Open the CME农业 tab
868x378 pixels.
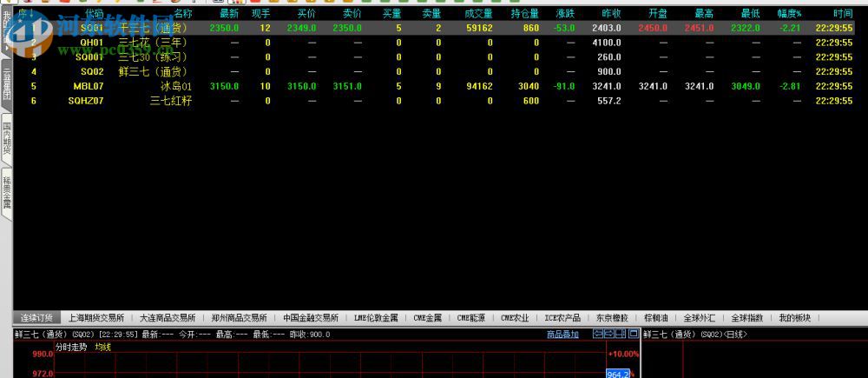515,318
